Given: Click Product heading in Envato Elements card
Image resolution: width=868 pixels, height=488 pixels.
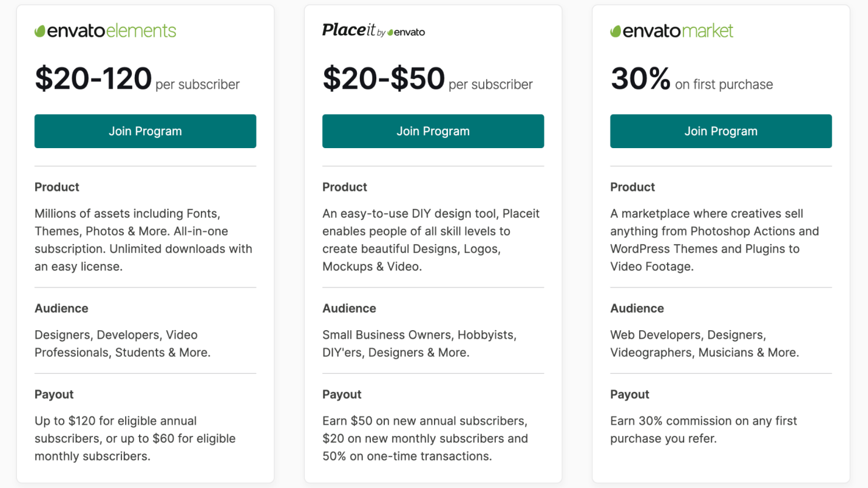Looking at the screenshot, I should [57, 187].
